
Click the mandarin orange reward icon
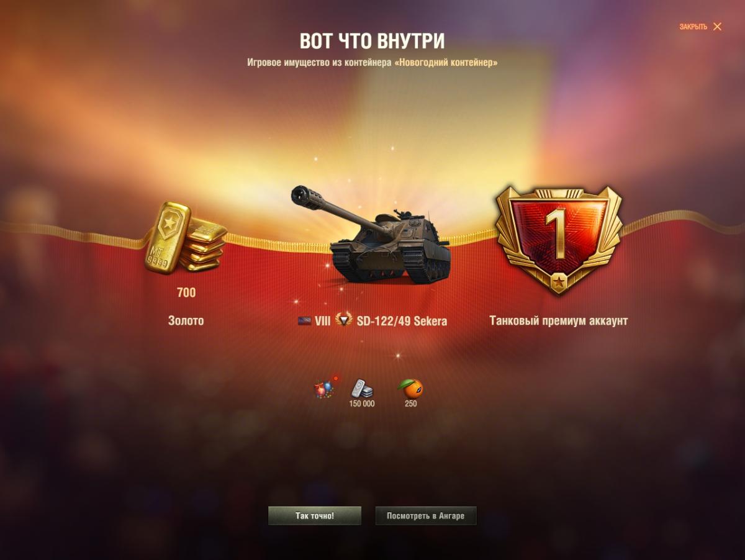pyautogui.click(x=410, y=388)
